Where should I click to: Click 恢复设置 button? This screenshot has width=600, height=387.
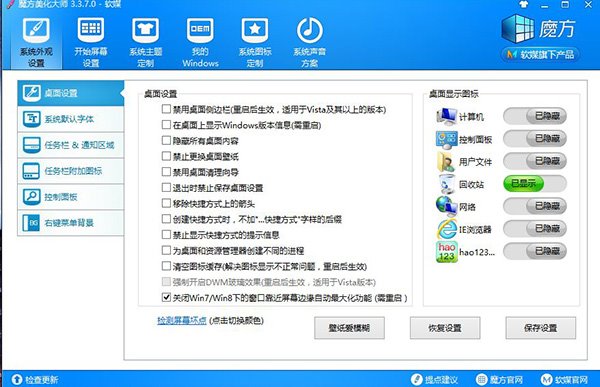coord(445,328)
